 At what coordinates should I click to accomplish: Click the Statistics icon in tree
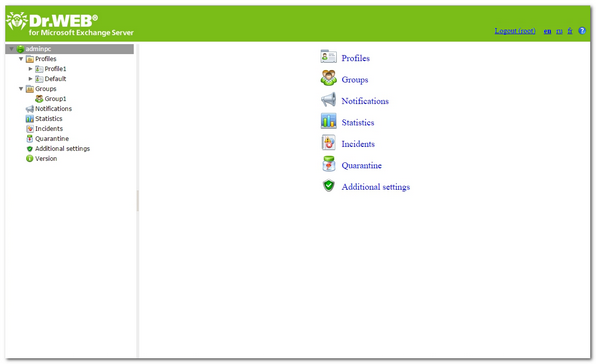click(x=30, y=119)
